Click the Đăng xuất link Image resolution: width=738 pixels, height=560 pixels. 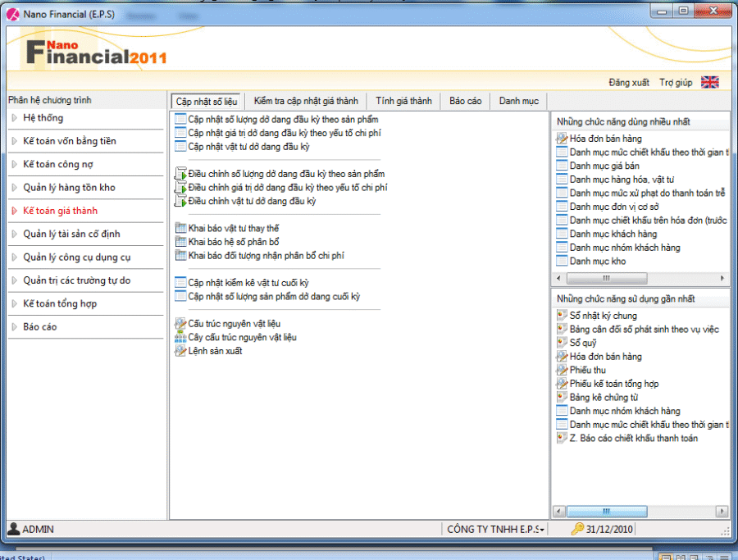629,83
